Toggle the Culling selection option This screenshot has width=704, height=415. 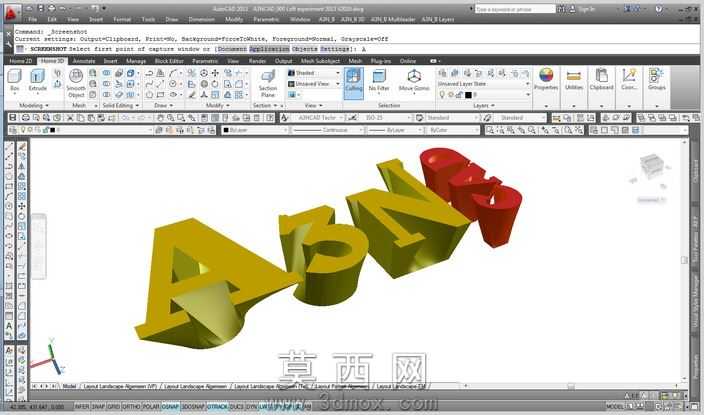pyautogui.click(x=353, y=82)
